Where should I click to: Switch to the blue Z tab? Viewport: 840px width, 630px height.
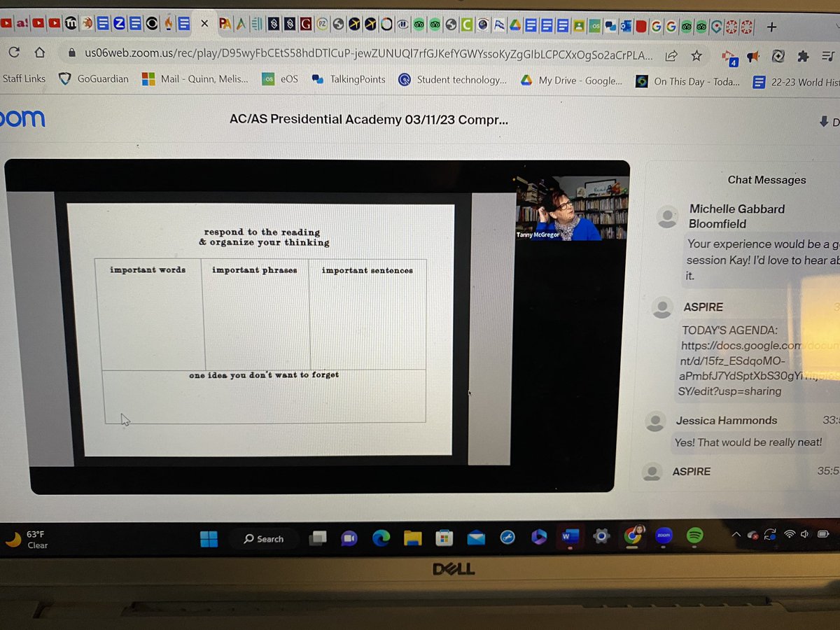coord(118,23)
